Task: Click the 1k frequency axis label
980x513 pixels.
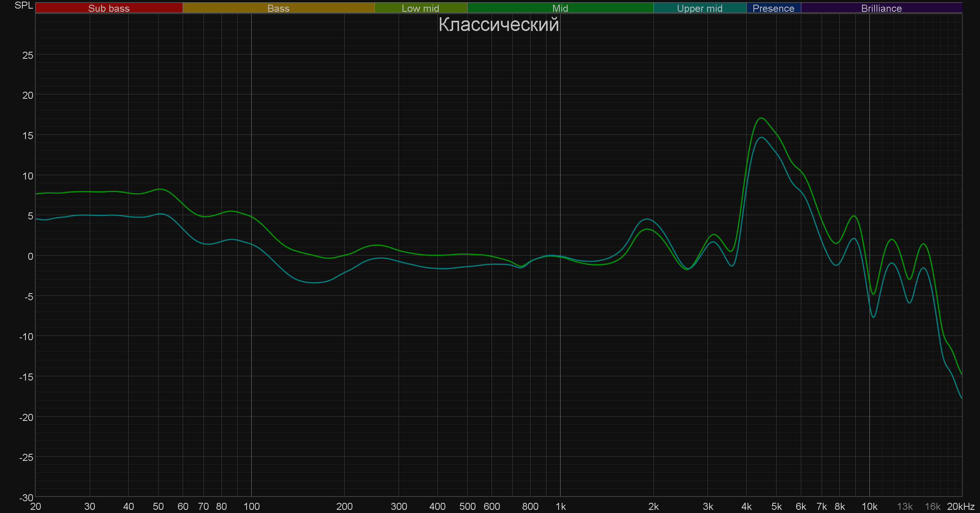Action: [x=561, y=507]
